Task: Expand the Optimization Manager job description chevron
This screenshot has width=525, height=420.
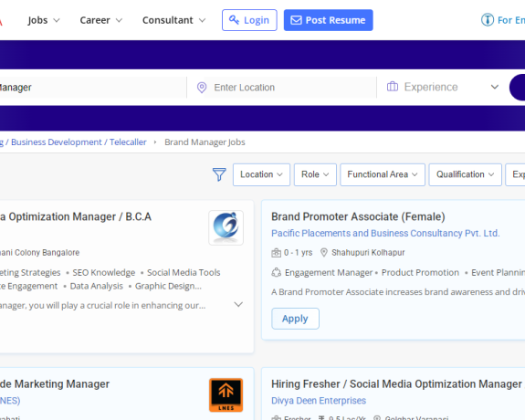Action: [x=238, y=304]
